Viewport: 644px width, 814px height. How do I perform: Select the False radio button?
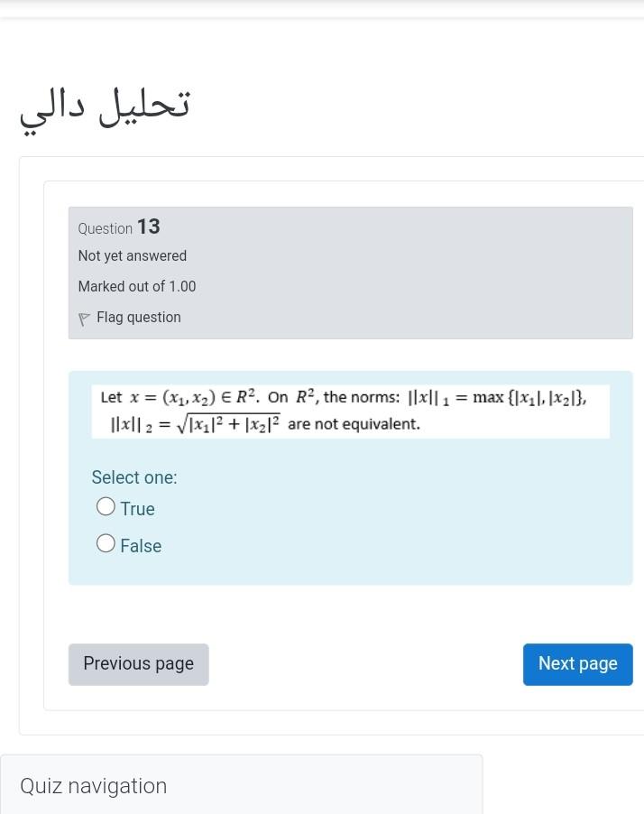pyautogui.click(x=106, y=543)
